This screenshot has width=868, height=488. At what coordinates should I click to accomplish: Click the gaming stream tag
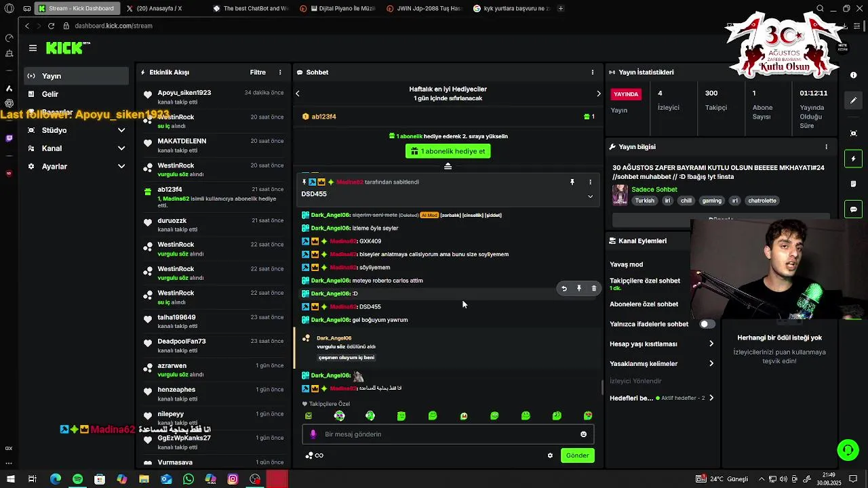[x=712, y=201]
